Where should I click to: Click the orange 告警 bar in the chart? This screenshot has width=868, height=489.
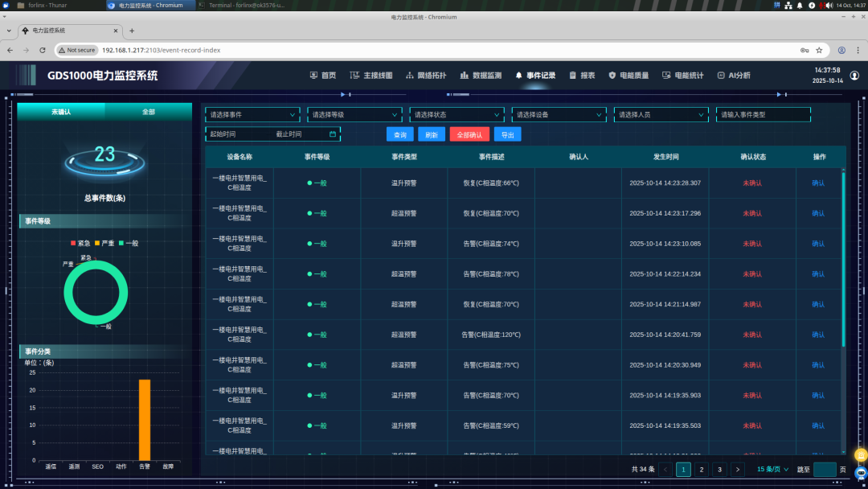[145, 420]
